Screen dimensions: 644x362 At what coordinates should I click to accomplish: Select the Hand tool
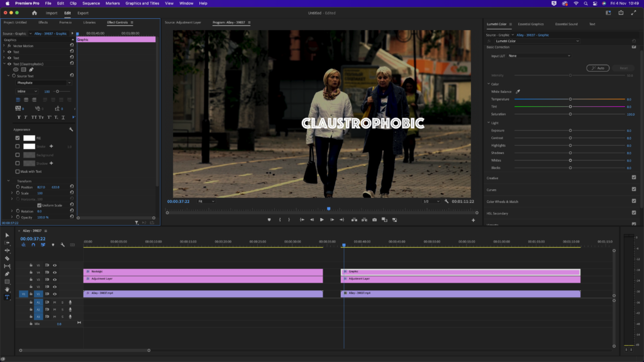[x=7, y=289]
